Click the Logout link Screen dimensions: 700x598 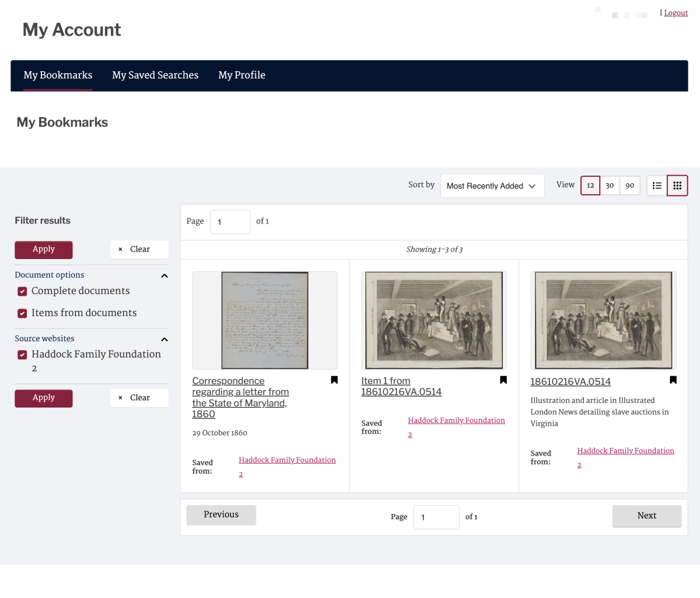(676, 13)
